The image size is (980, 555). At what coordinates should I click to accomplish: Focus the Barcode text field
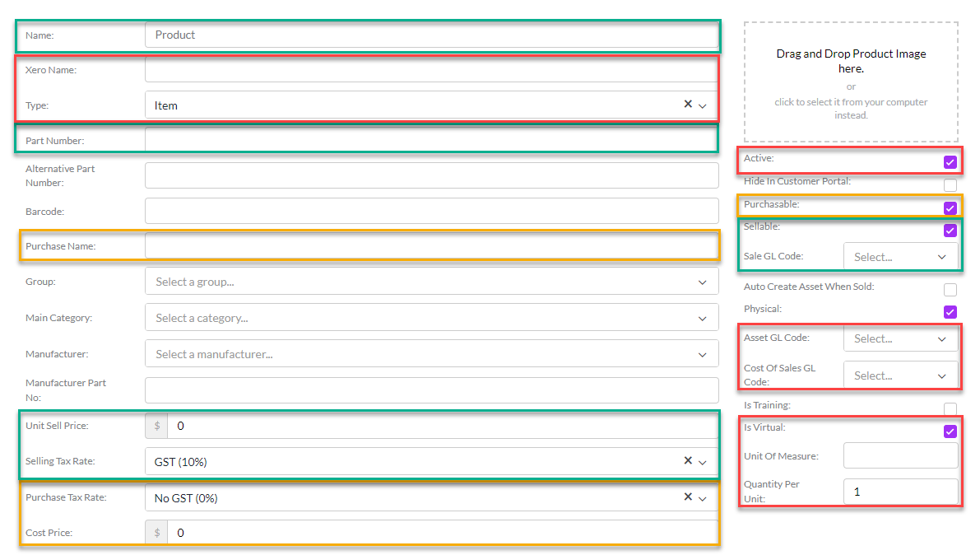click(x=431, y=211)
